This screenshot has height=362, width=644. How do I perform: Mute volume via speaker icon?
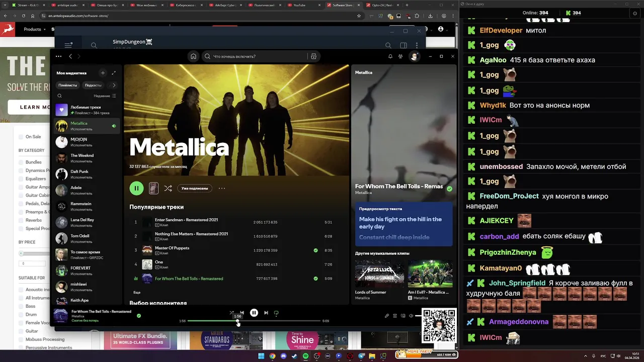(x=411, y=316)
